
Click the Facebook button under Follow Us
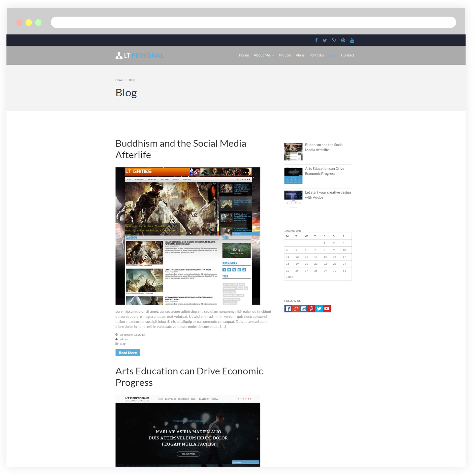click(x=288, y=309)
